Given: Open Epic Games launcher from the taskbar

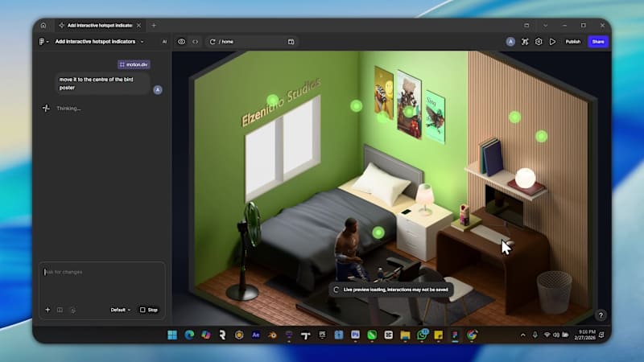Looking at the screenshot, I should [x=322, y=335].
